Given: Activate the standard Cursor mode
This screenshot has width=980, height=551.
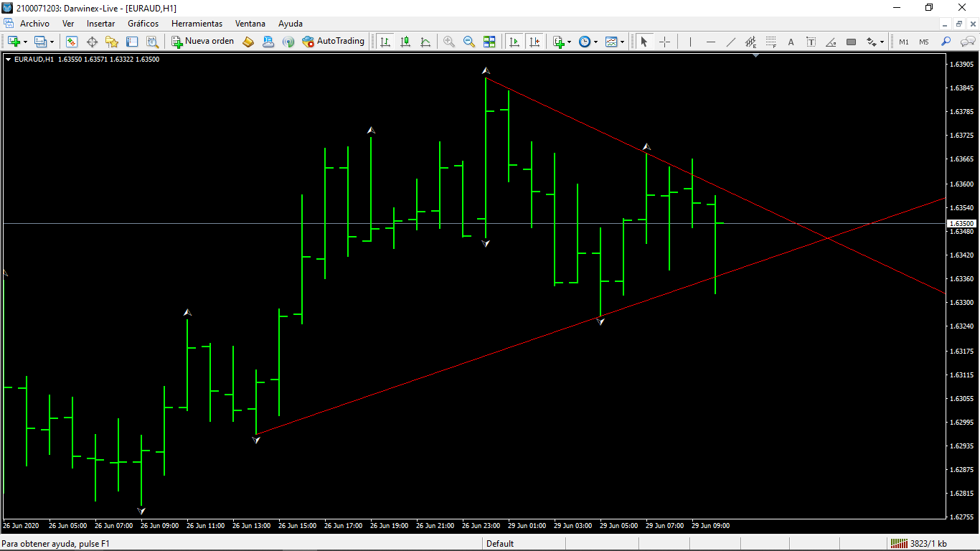Looking at the screenshot, I should coord(644,42).
